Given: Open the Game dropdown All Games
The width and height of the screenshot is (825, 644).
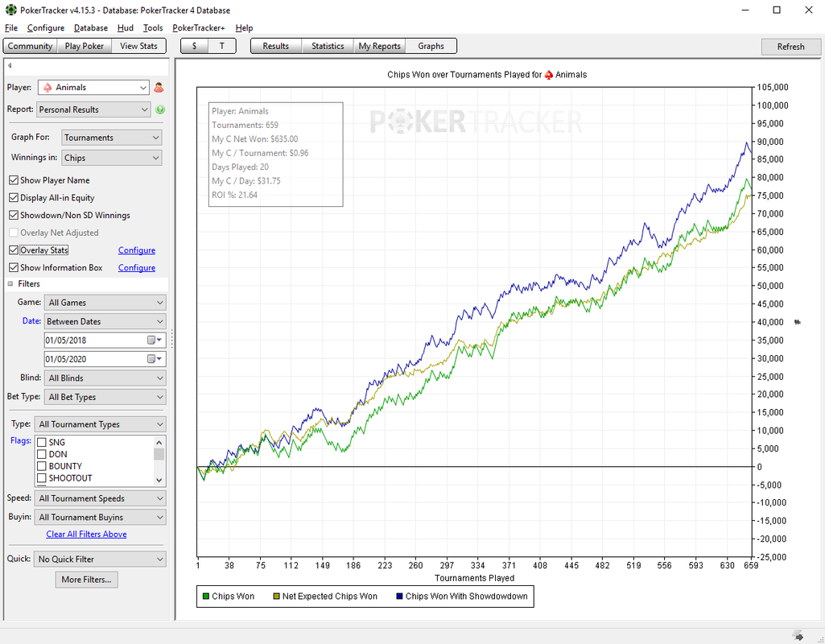Looking at the screenshot, I should pyautogui.click(x=105, y=303).
